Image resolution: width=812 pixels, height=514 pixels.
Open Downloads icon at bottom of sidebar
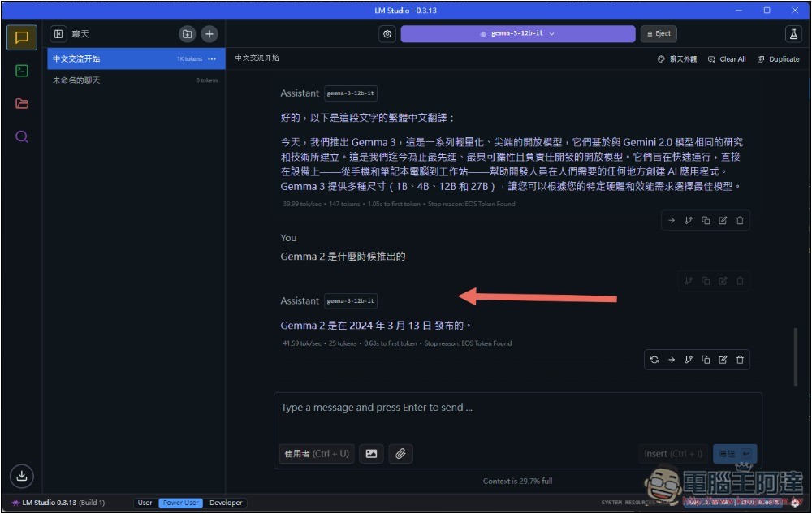click(22, 476)
